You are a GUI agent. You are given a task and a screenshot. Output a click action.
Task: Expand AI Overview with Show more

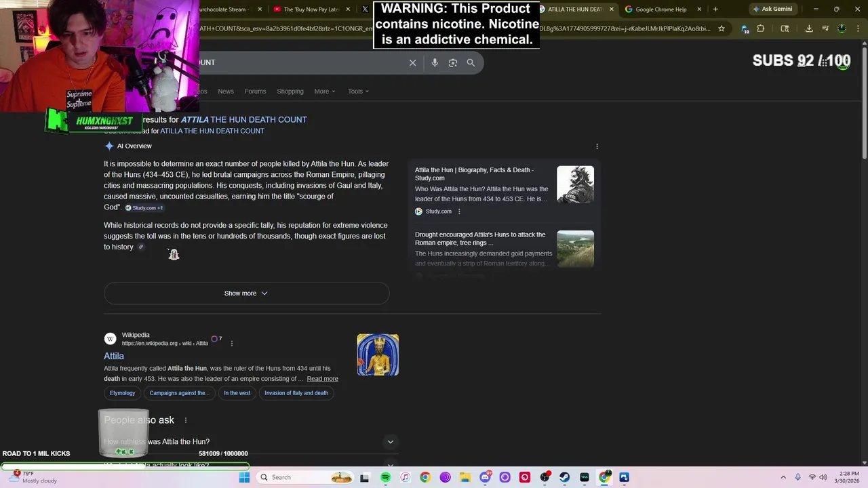tap(246, 293)
